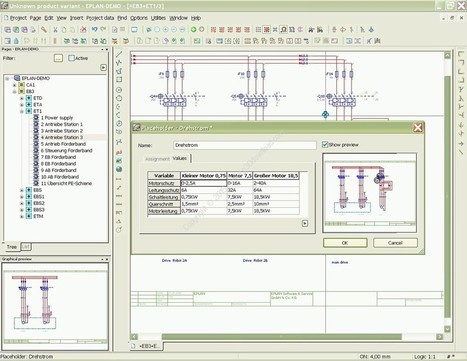The height and width of the screenshot is (361, 467).
Task: Click the Name input field containing Drehstrom
Action: (245, 145)
